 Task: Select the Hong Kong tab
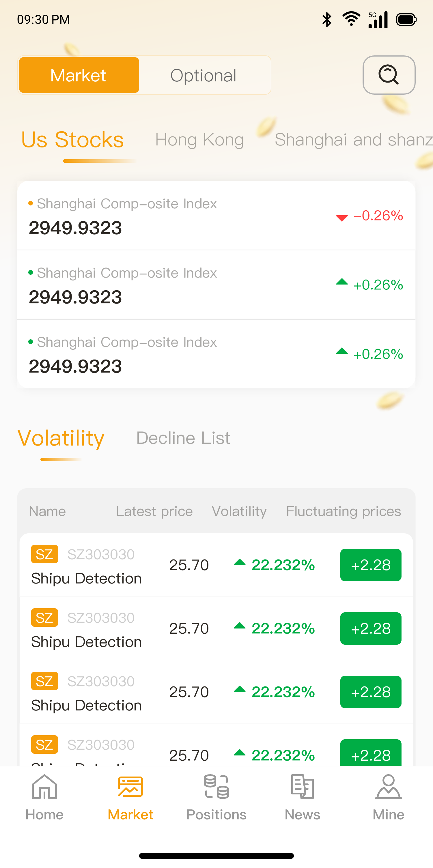pos(199,140)
